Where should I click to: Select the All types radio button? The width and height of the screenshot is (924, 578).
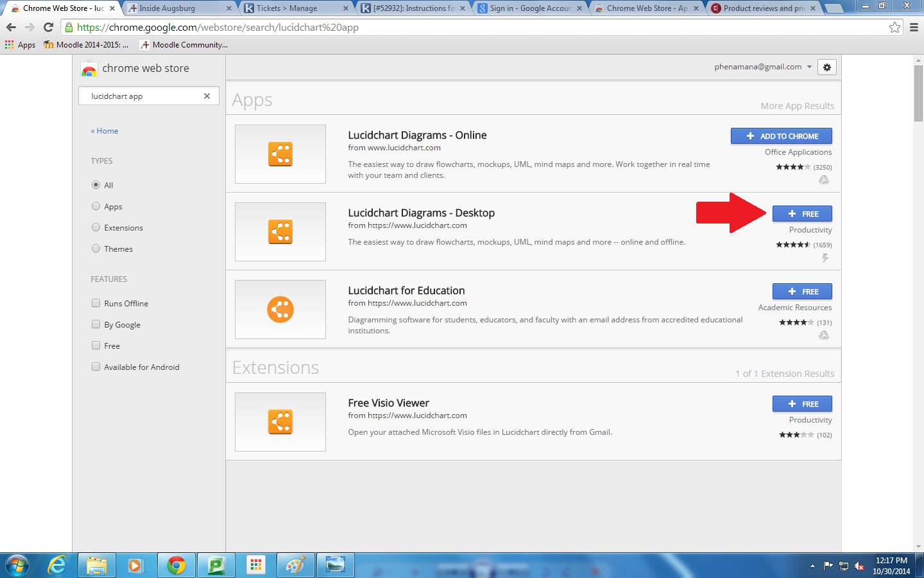pyautogui.click(x=96, y=185)
